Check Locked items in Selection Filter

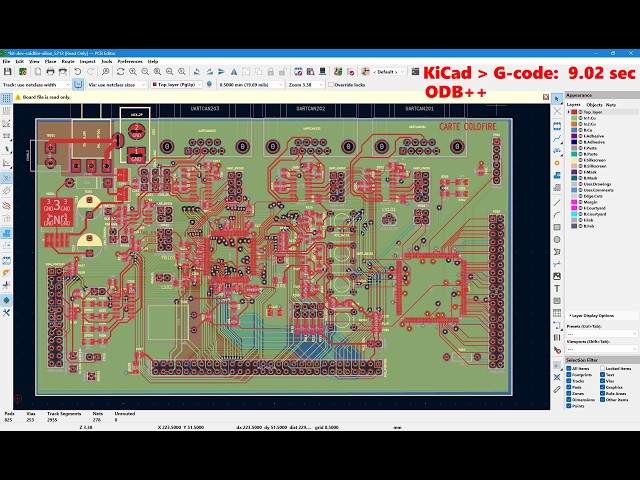tap(602, 369)
